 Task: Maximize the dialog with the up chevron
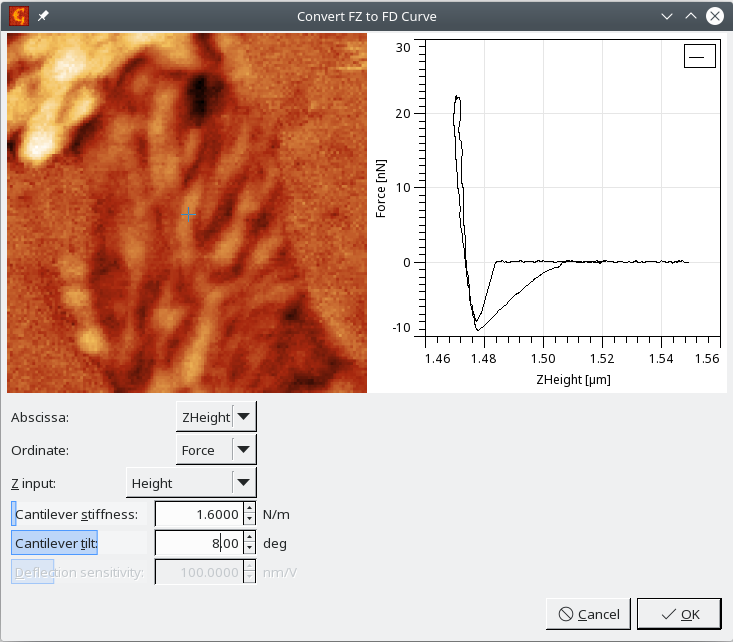point(691,16)
